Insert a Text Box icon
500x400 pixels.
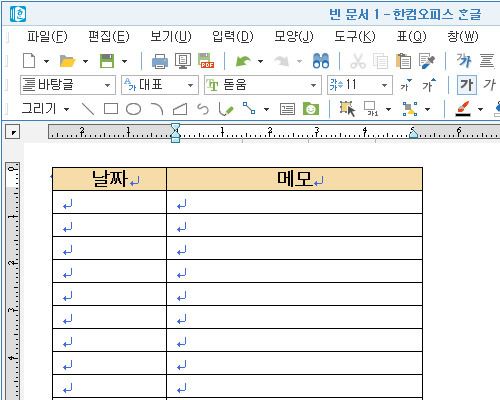(287, 109)
